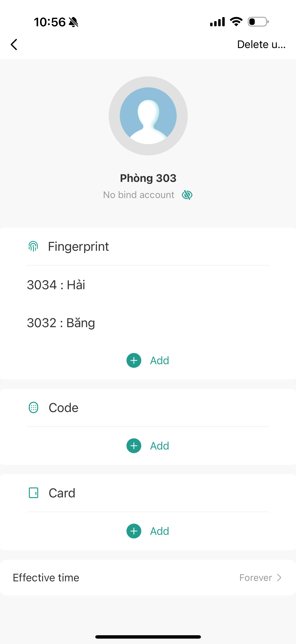Tap the battery indicator in status bar
296x644 pixels.
258,22
